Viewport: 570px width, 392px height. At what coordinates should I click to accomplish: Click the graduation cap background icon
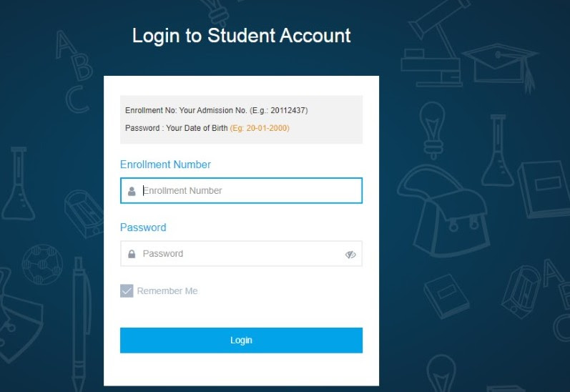(x=501, y=67)
